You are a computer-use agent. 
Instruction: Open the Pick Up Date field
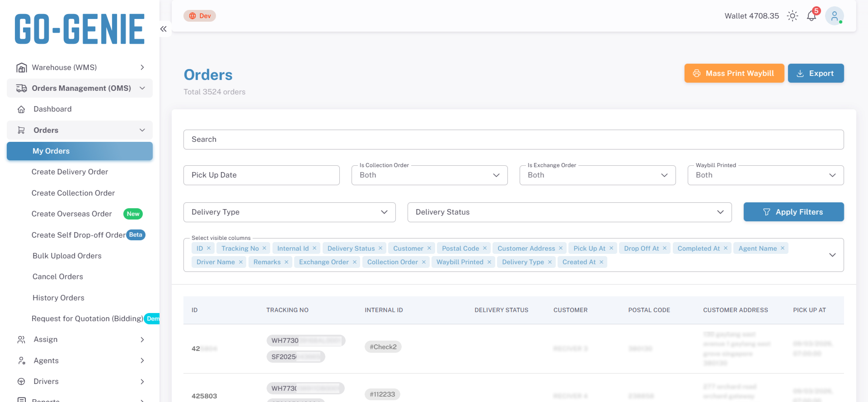pyautogui.click(x=261, y=175)
